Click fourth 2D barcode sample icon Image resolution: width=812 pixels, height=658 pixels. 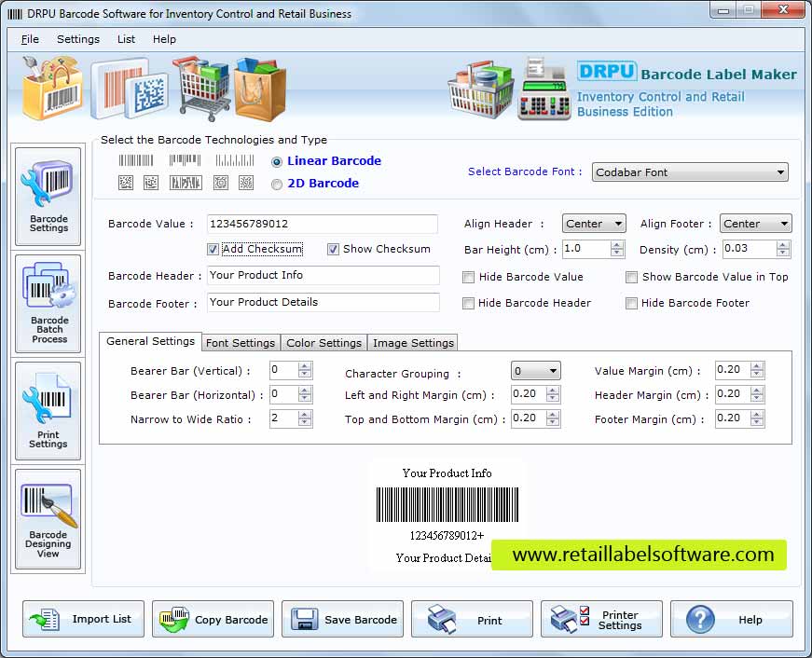click(221, 183)
